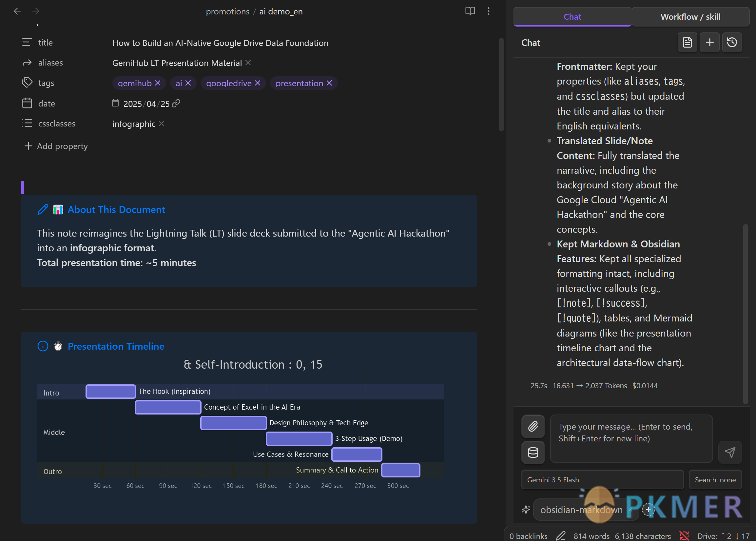Collapse the Presentation Timeline callout

click(x=116, y=346)
